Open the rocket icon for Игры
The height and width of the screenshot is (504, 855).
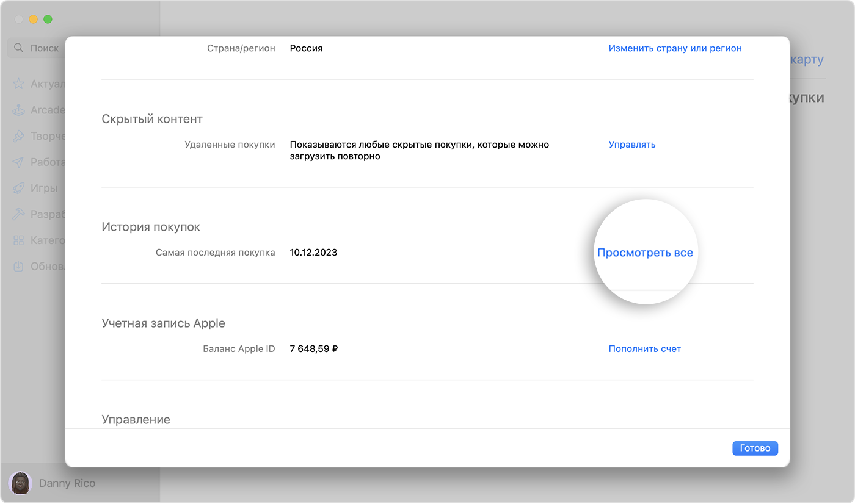19,188
